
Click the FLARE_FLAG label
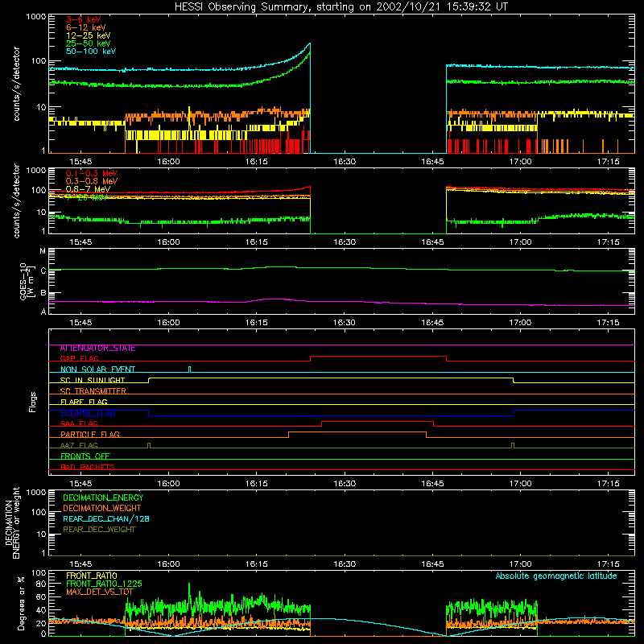tap(84, 402)
